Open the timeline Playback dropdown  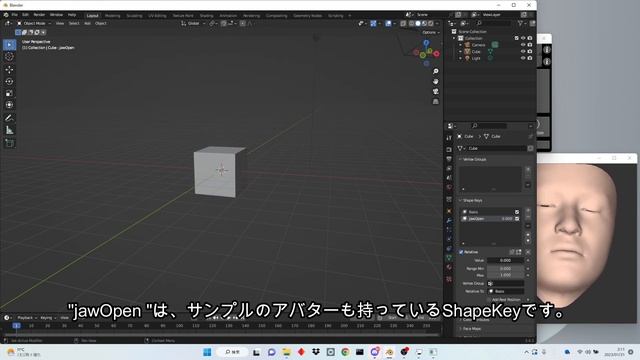pyautogui.click(x=27, y=318)
